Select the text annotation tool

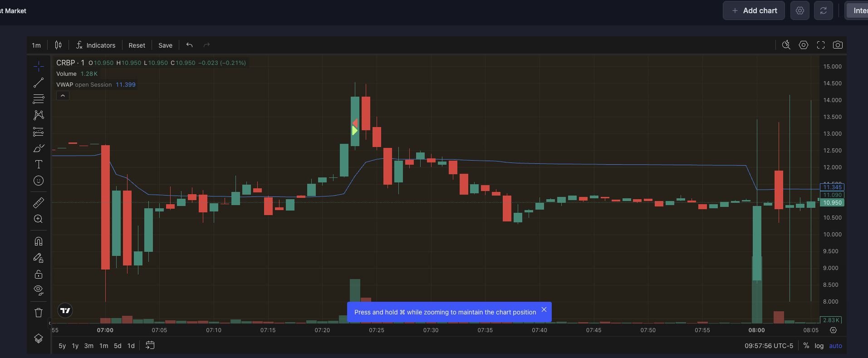tap(39, 164)
